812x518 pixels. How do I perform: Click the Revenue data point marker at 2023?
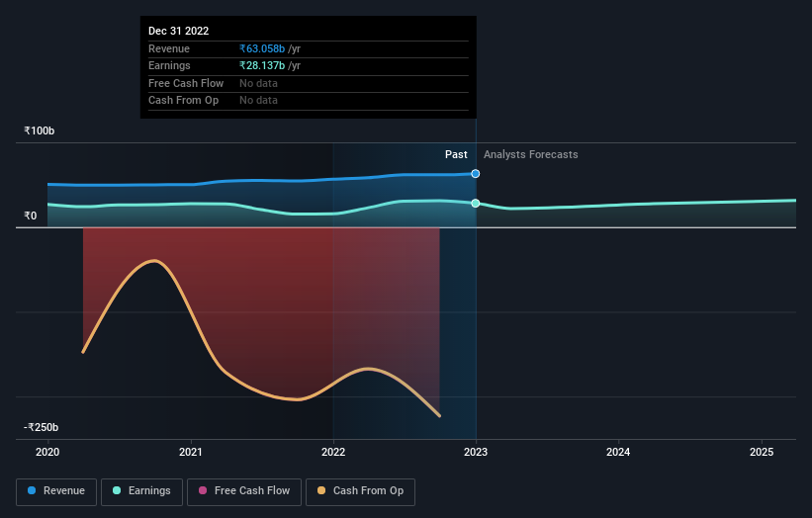(x=476, y=174)
